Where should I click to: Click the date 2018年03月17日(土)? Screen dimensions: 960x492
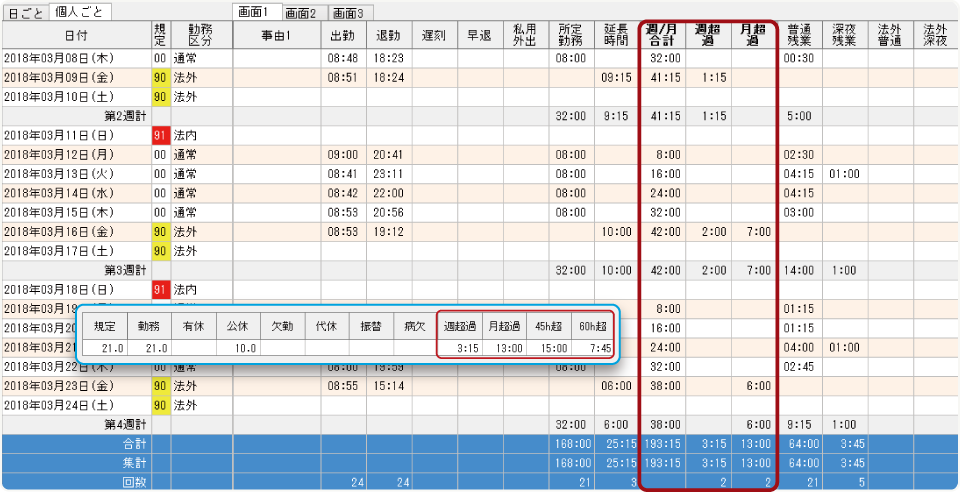coord(58,251)
